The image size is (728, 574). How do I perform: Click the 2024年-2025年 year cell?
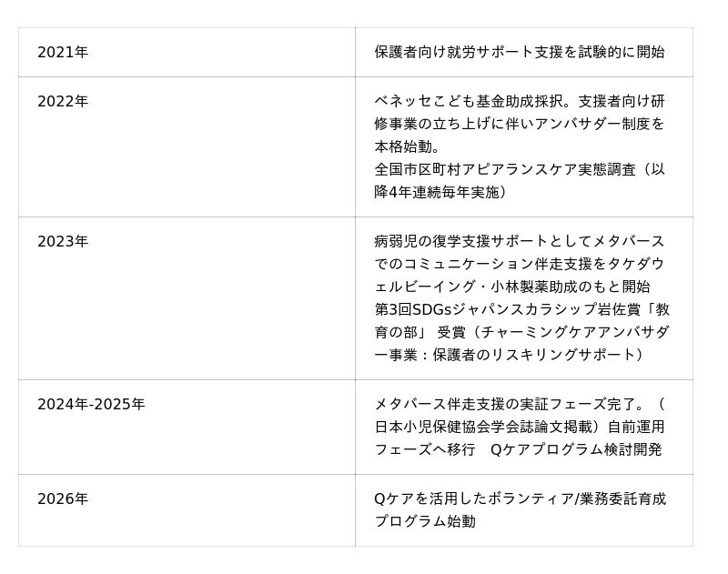91,404
